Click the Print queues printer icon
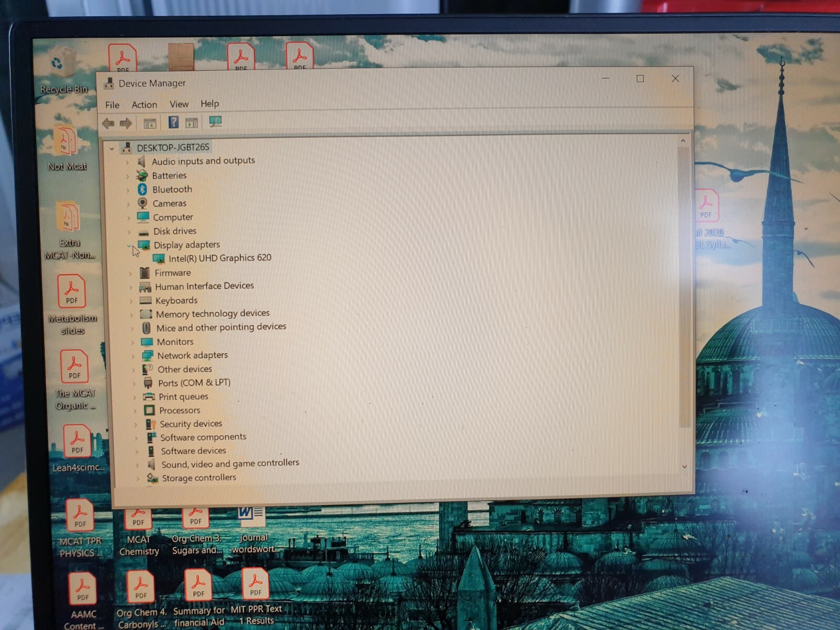840x630 pixels. tap(149, 396)
